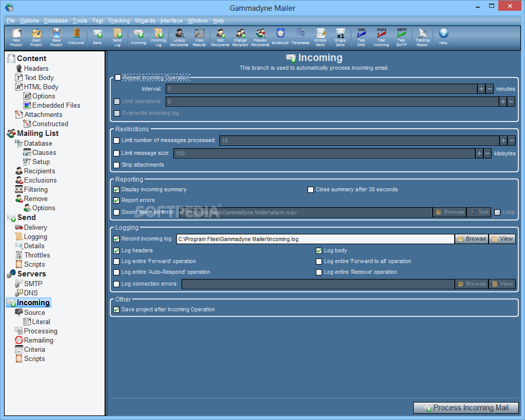Click the Process Incoming Mail button
Viewport: 525px width, 420px height.
[x=466, y=408]
